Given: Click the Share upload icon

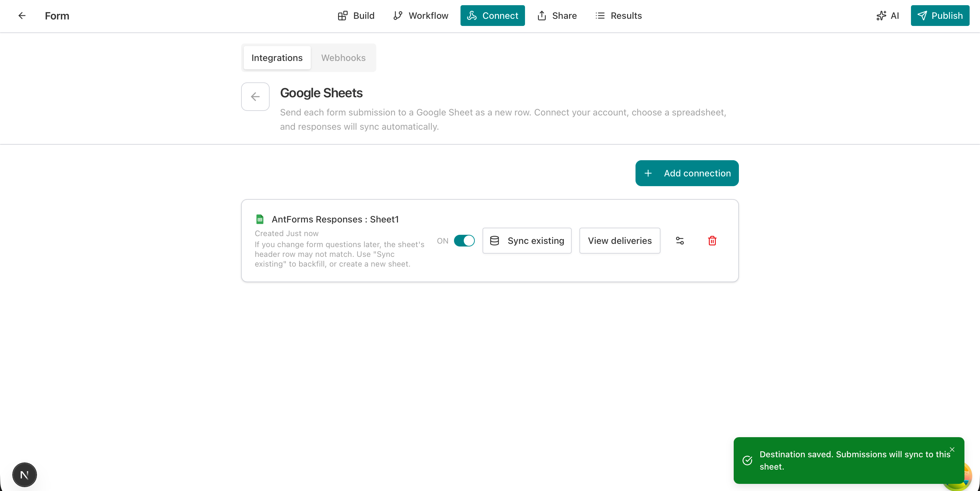Looking at the screenshot, I should point(542,16).
